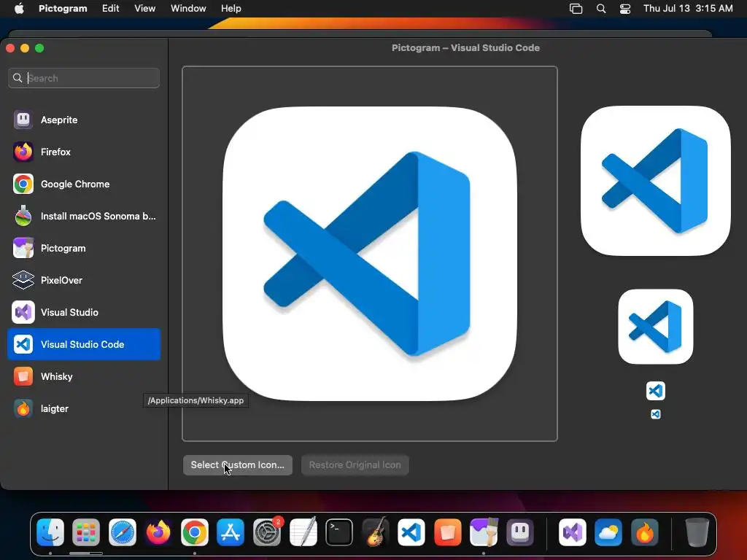Viewport: 747px width, 560px height.
Task: Open the Window menu
Action: (x=188, y=8)
